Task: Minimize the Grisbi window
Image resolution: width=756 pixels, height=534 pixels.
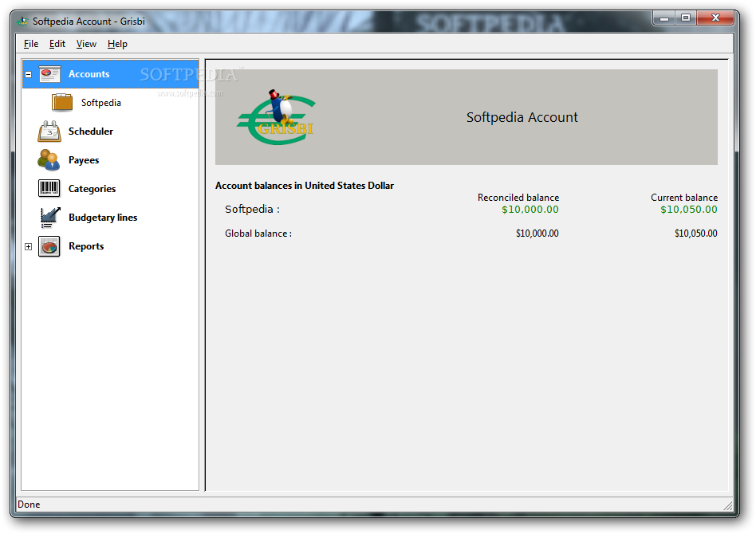Action: click(664, 18)
